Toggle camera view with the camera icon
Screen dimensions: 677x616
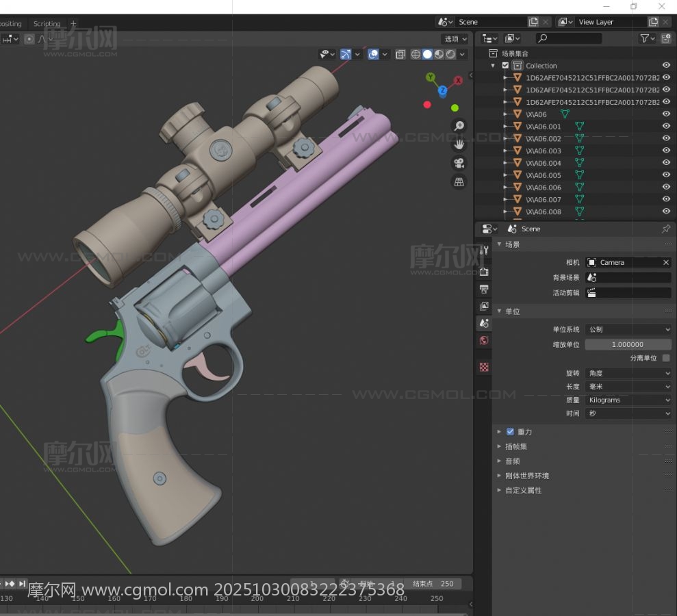tap(459, 163)
